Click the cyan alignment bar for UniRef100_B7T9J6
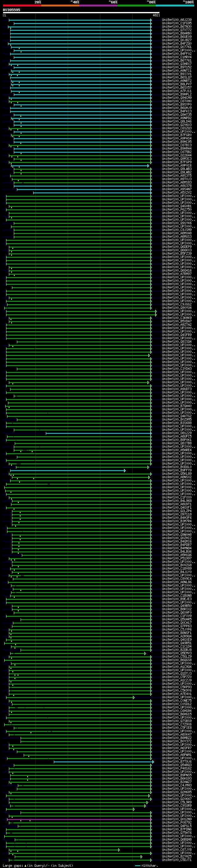 [104, 762]
